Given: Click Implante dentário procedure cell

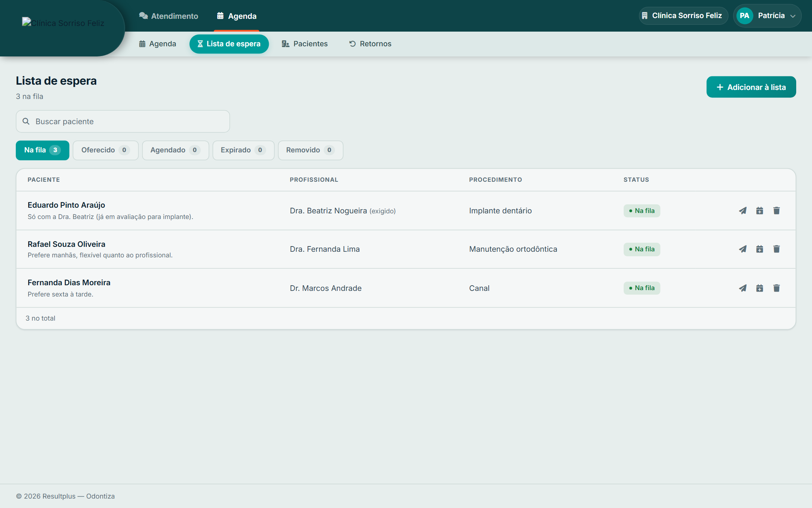Looking at the screenshot, I should pyautogui.click(x=500, y=211).
